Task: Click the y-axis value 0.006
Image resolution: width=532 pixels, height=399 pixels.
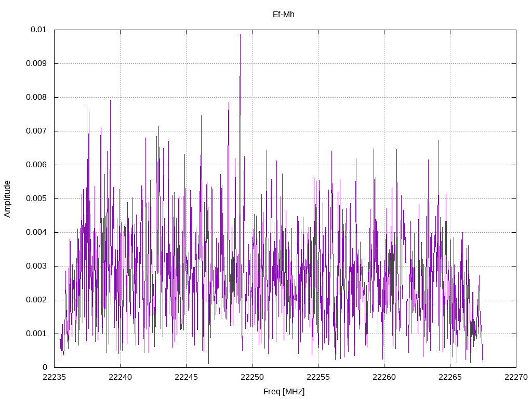Action: coord(36,165)
